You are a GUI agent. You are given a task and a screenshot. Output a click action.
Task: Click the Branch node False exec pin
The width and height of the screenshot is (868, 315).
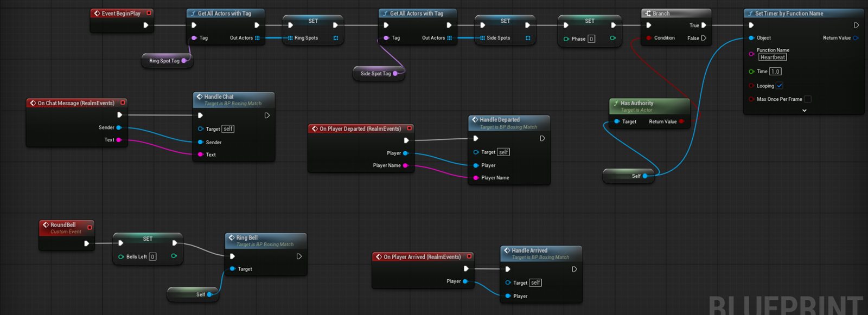tap(704, 38)
